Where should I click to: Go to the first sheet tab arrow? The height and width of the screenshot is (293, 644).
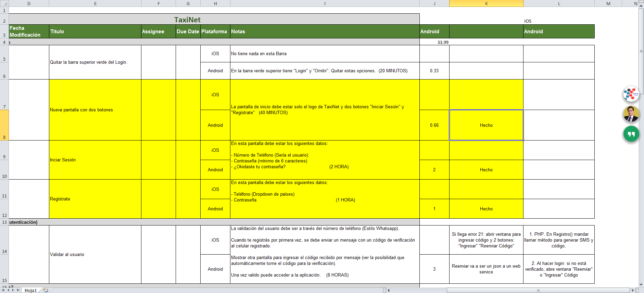(3, 290)
